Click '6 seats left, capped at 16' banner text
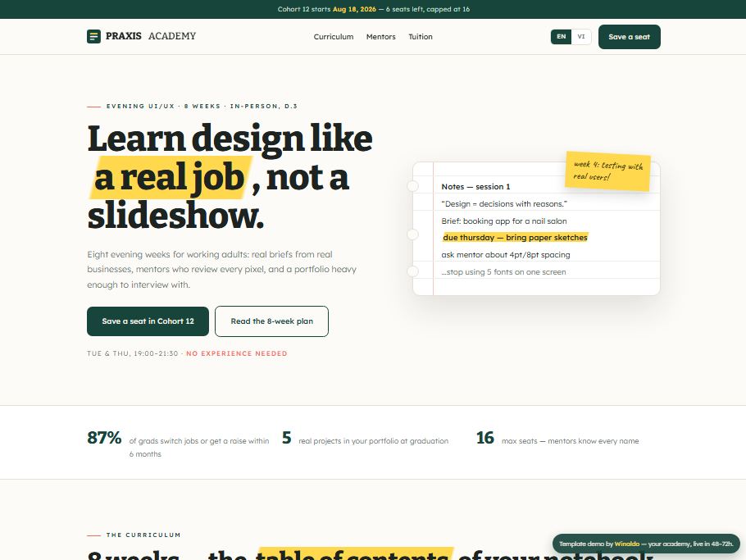746x560 pixels. coord(428,9)
